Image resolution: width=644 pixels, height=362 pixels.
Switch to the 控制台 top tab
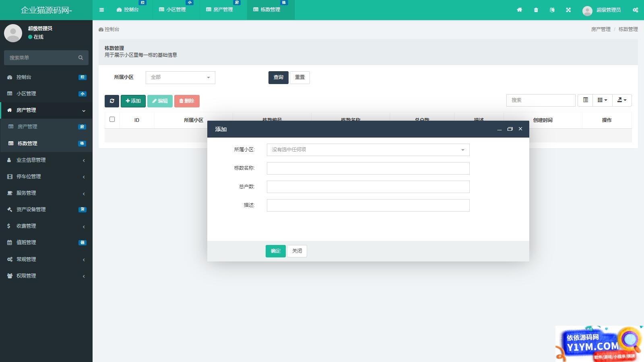128,10
